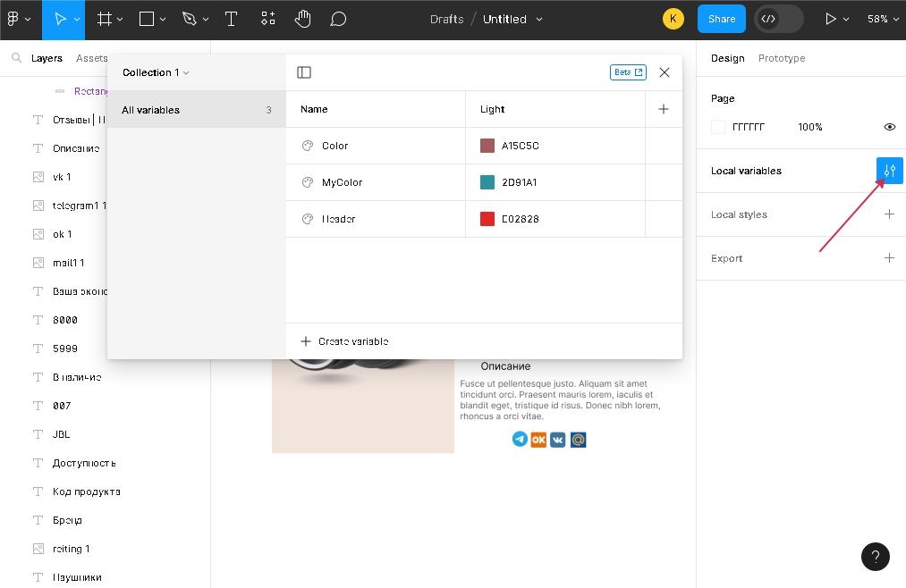Select the Hand tool
This screenshot has width=906, height=588.
(x=303, y=19)
